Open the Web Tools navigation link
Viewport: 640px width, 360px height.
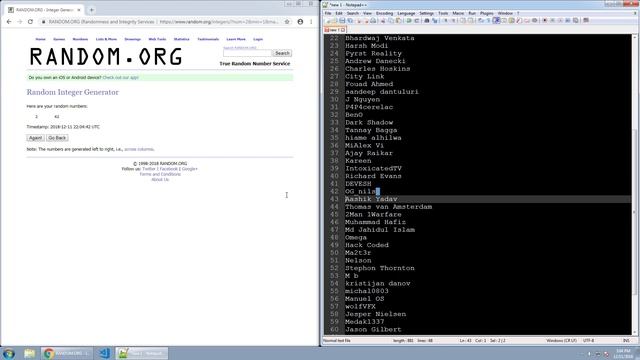(157, 39)
